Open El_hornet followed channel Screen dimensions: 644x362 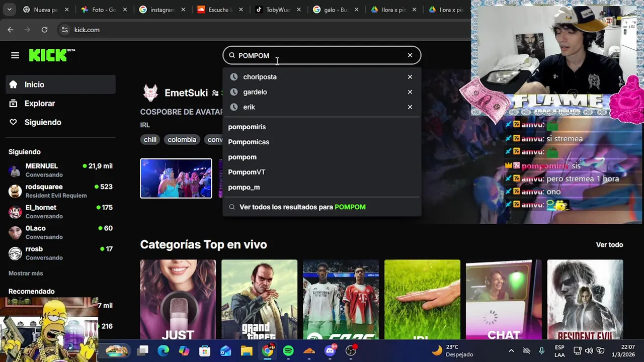pos(60,211)
